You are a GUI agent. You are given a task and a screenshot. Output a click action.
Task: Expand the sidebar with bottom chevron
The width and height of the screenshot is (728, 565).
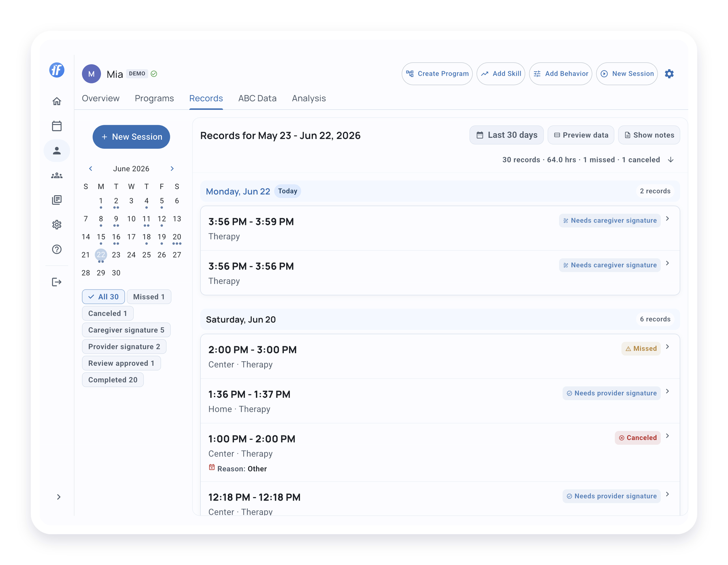click(x=59, y=497)
